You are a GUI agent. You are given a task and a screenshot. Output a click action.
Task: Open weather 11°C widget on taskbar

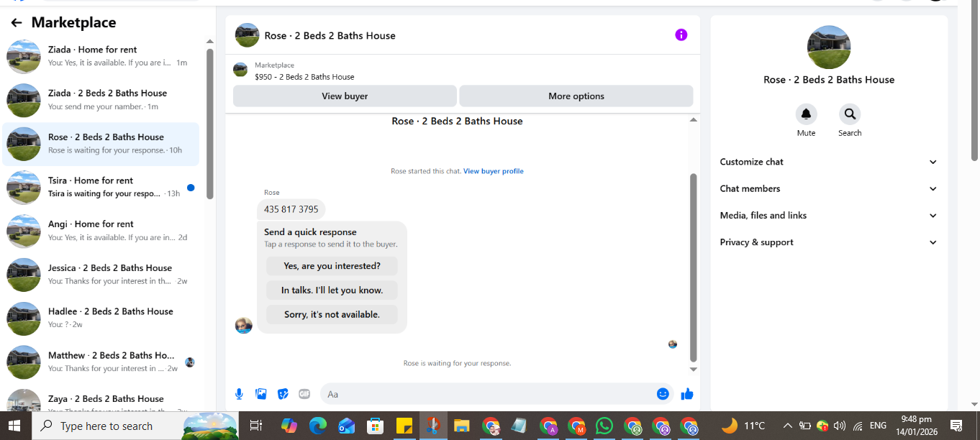(743, 426)
